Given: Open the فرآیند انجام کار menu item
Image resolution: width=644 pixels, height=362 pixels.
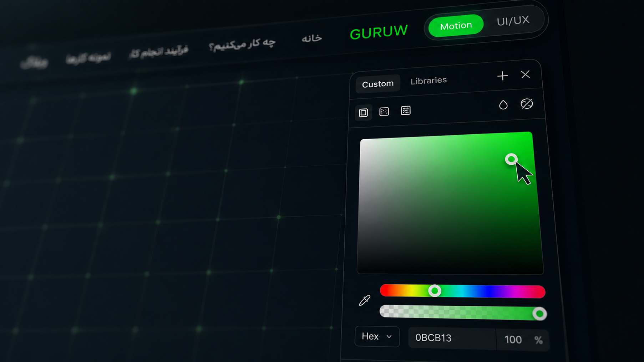Looking at the screenshot, I should tap(158, 52).
